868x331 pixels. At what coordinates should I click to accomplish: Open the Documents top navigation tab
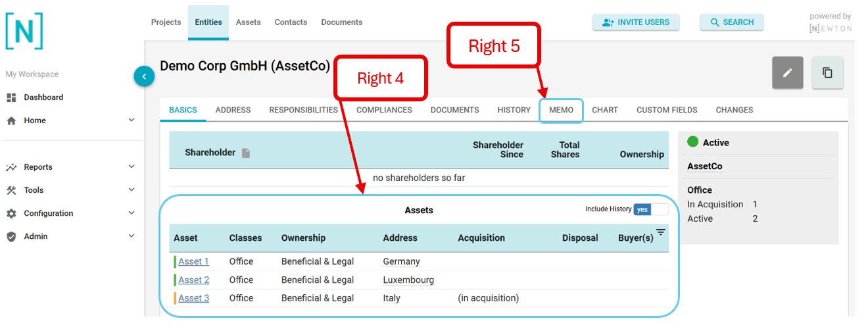[342, 22]
